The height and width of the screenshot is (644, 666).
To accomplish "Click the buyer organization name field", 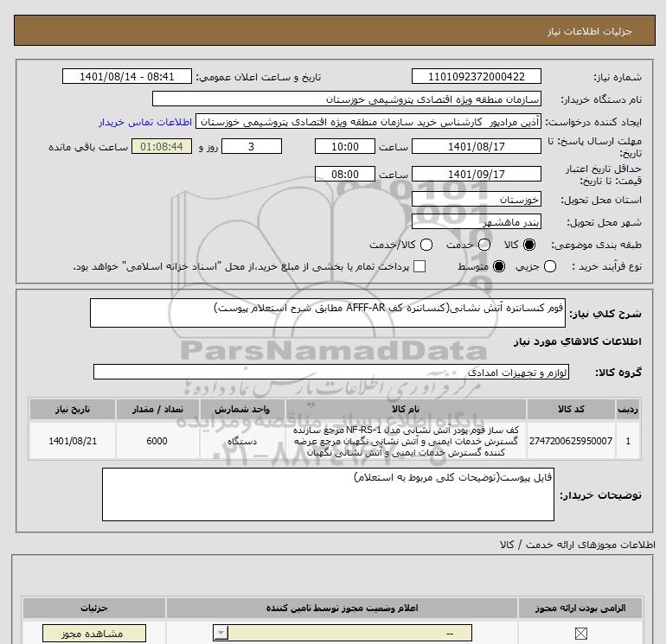I will tap(347, 99).
